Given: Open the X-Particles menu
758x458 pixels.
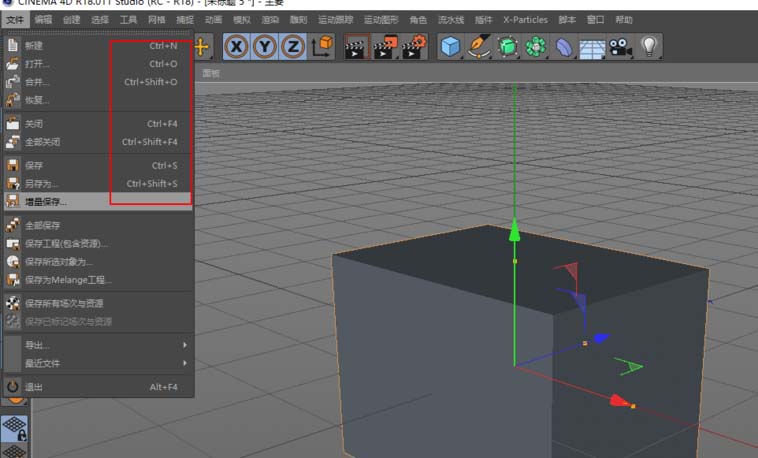Looking at the screenshot, I should [525, 19].
